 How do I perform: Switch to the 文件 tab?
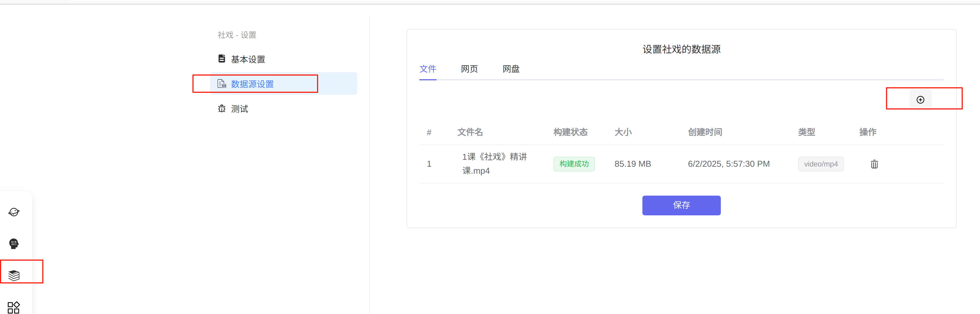click(x=428, y=69)
